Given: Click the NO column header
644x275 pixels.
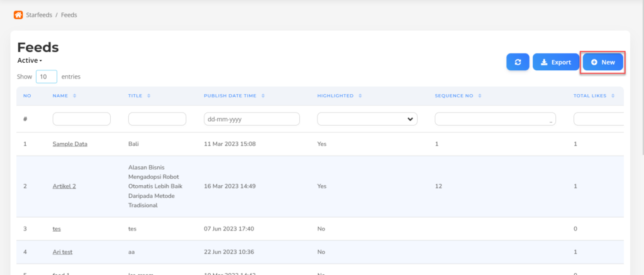Looking at the screenshot, I should pyautogui.click(x=27, y=96).
